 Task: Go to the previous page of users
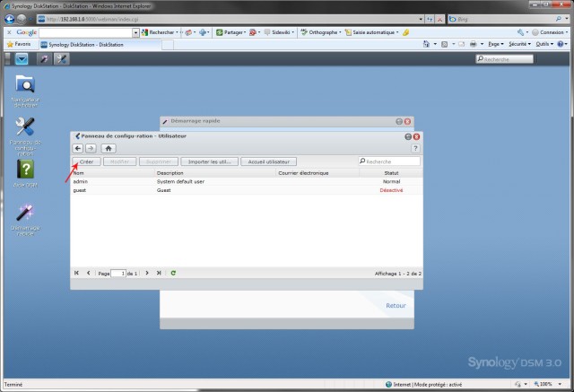click(x=88, y=273)
